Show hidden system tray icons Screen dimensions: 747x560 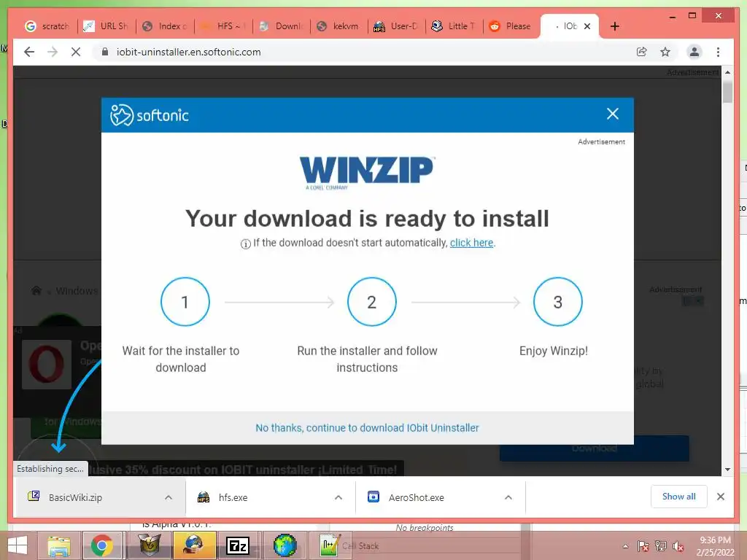625,546
